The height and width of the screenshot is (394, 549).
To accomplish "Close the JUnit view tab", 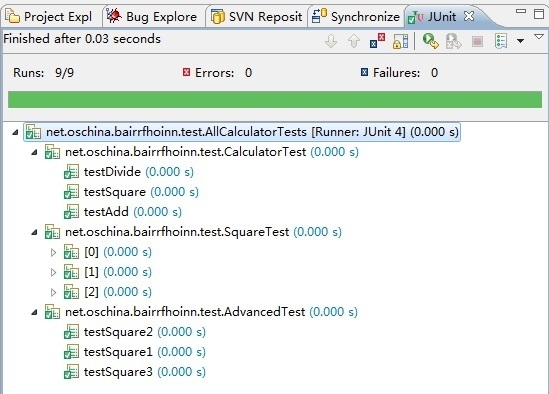I will click(469, 16).
